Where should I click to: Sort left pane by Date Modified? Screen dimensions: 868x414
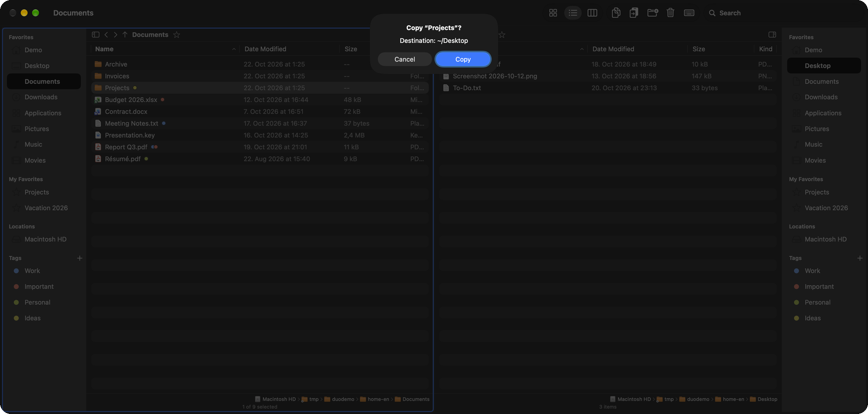(x=265, y=49)
